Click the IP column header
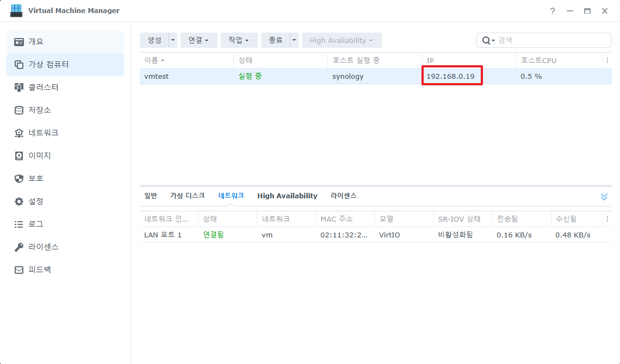620x364 pixels. [x=469, y=60]
